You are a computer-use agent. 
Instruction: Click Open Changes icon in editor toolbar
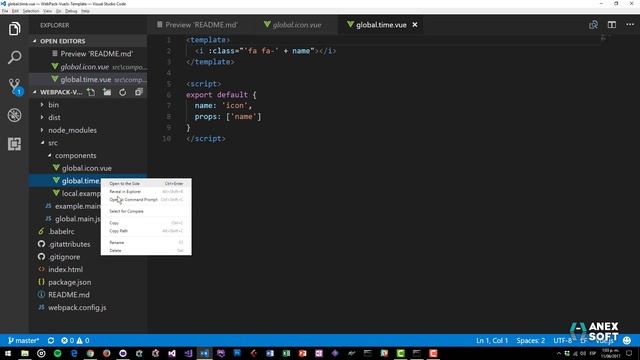(593, 25)
